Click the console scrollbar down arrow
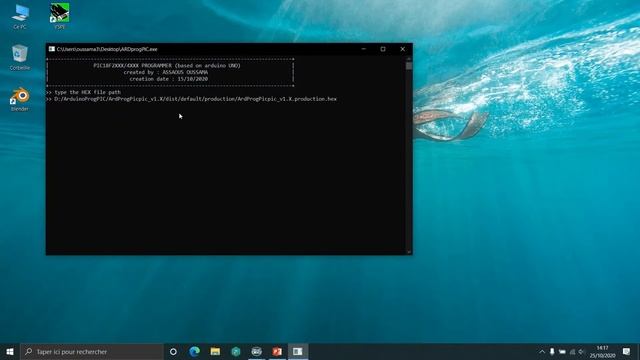The image size is (640, 360). tap(409, 252)
